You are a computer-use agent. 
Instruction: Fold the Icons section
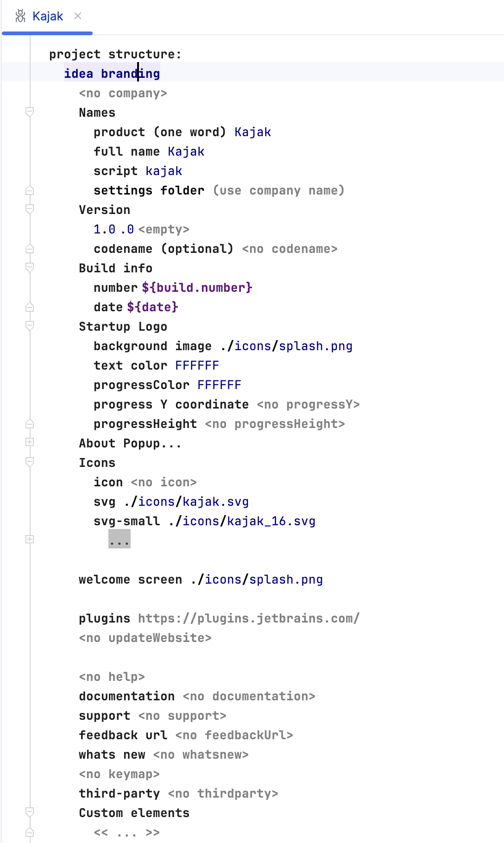tap(30, 462)
